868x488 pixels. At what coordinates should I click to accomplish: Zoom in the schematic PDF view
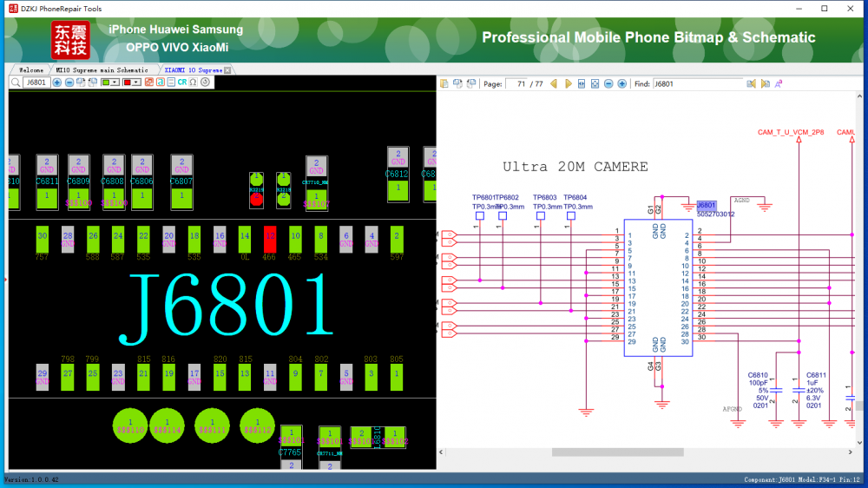(621, 83)
